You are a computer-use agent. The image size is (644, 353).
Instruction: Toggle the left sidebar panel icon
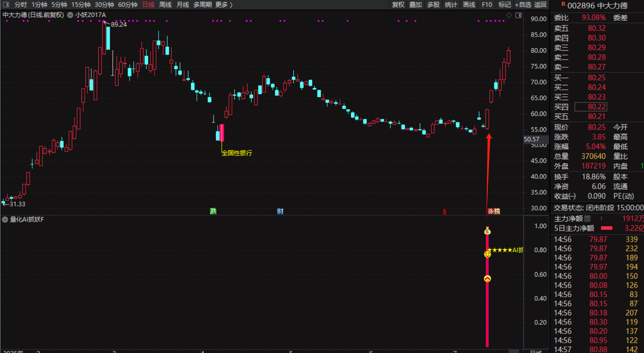[6, 4]
